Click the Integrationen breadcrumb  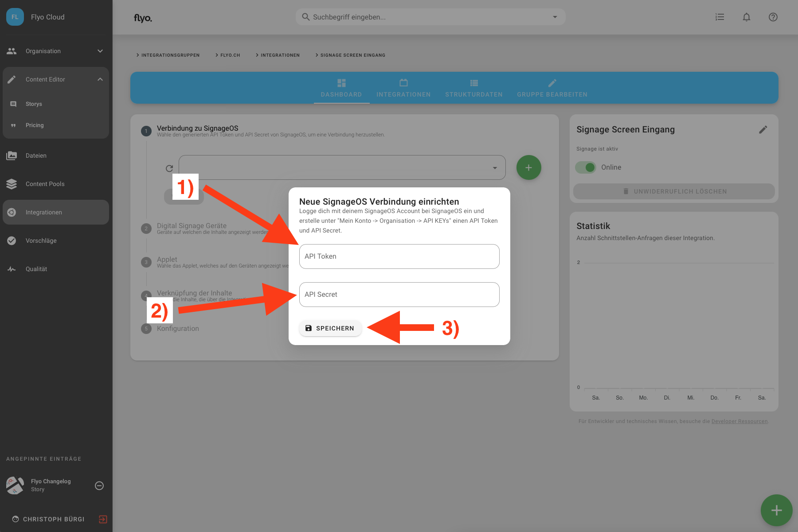point(278,55)
